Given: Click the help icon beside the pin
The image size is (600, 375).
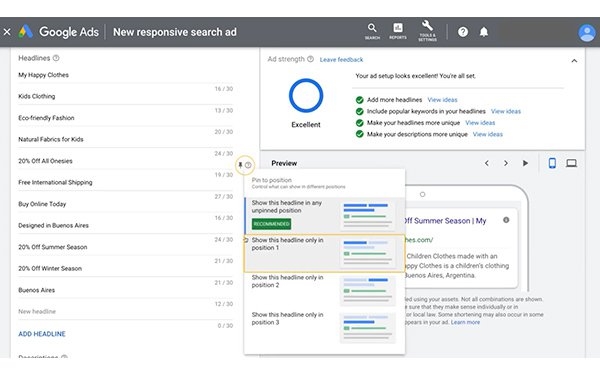Looking at the screenshot, I should tap(248, 165).
